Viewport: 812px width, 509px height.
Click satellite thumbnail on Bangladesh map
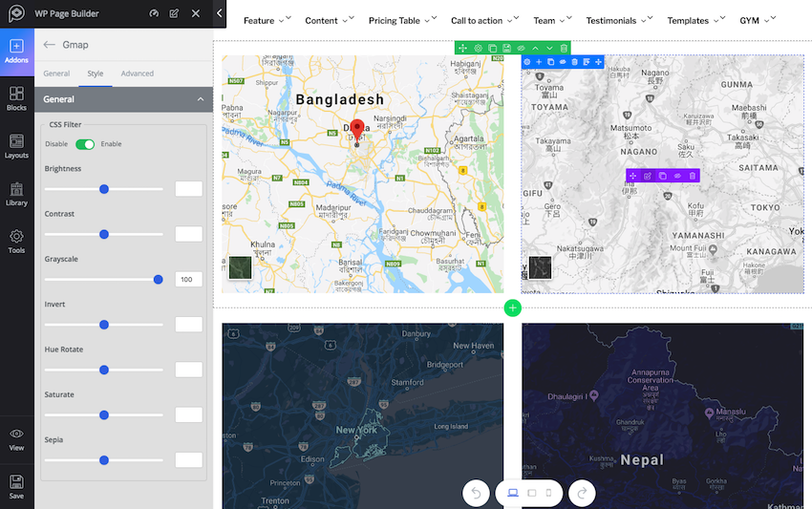click(x=241, y=267)
